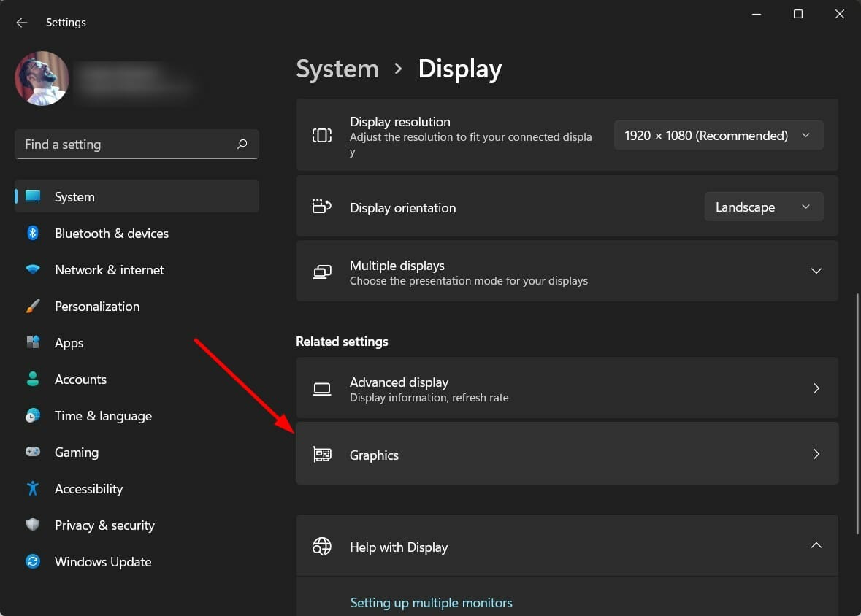Go back using the navigation arrow
The image size is (861, 616).
tap(21, 22)
